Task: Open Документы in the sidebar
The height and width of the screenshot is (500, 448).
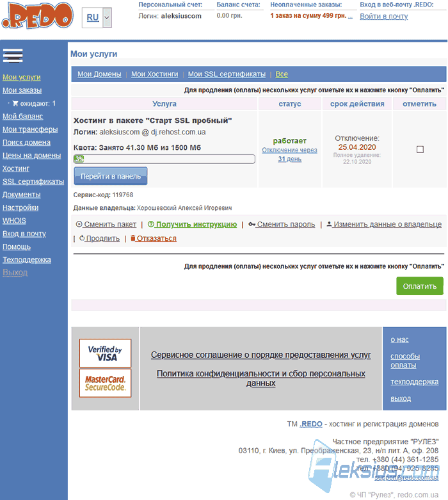Action: tap(22, 195)
